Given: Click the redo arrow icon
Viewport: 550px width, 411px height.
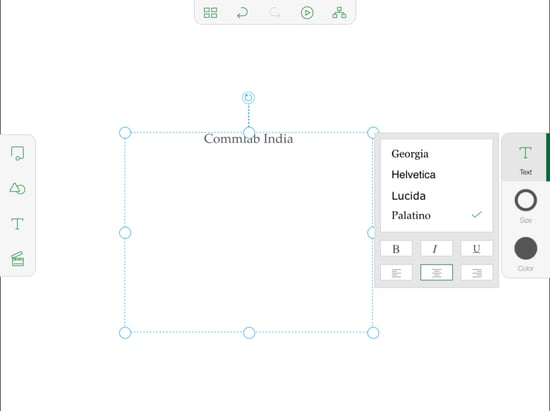Looking at the screenshot, I should [275, 13].
